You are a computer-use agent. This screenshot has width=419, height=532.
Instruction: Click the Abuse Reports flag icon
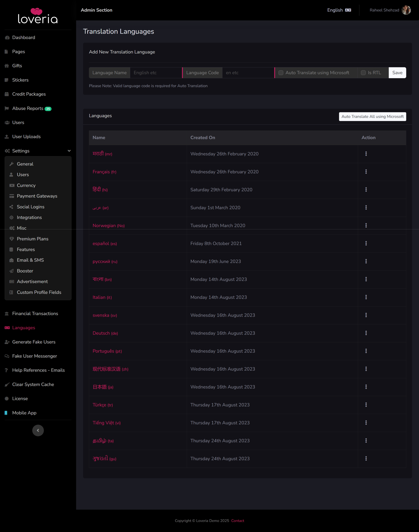[7, 108]
